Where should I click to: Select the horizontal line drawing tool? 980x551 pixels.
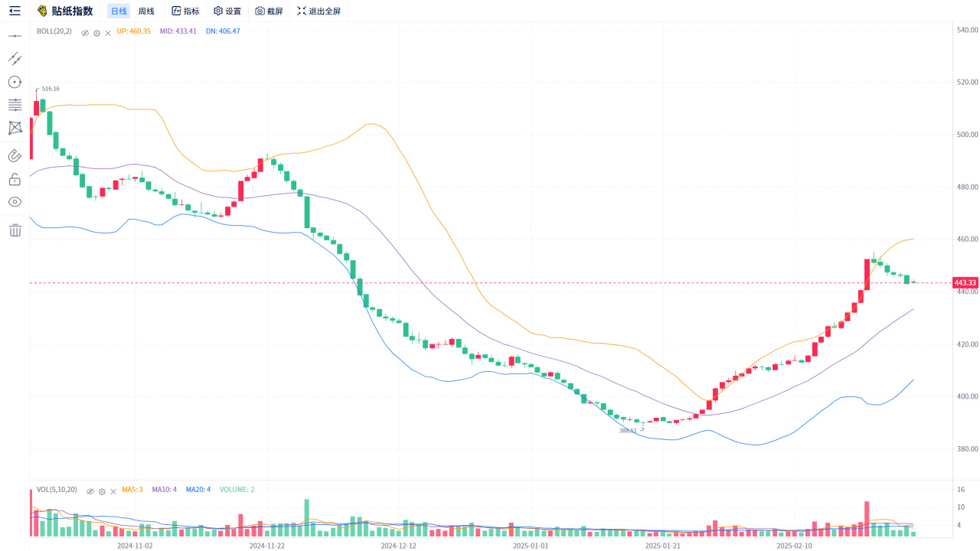[x=15, y=36]
